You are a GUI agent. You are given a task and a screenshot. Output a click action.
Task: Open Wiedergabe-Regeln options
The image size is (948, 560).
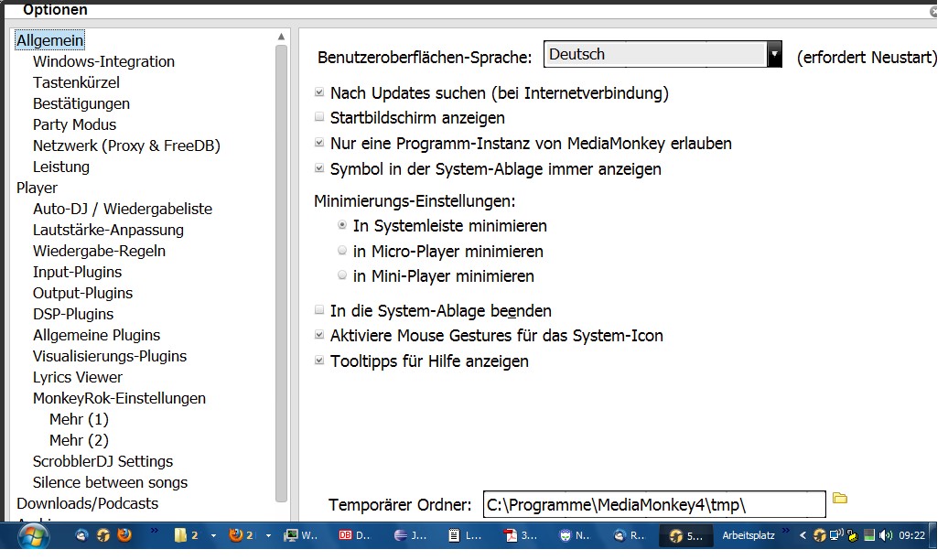click(x=99, y=251)
